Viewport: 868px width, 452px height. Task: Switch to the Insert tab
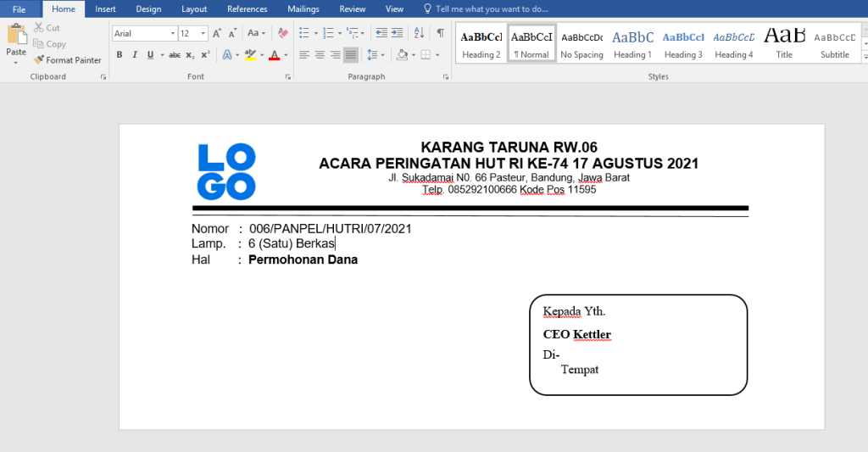(x=105, y=9)
